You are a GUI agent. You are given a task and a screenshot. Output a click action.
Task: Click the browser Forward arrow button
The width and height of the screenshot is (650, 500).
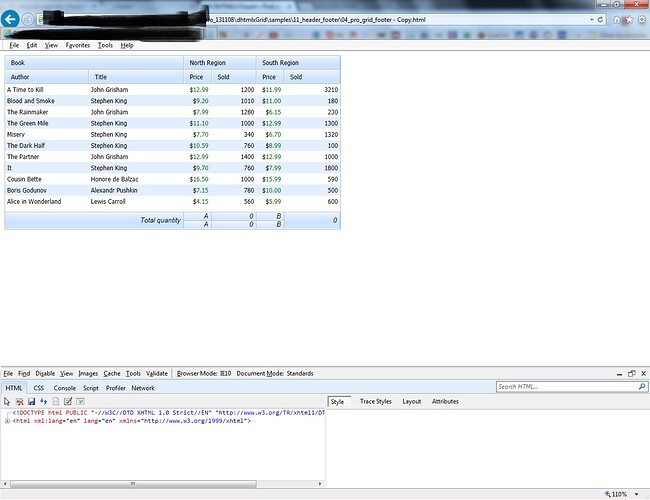click(28, 19)
